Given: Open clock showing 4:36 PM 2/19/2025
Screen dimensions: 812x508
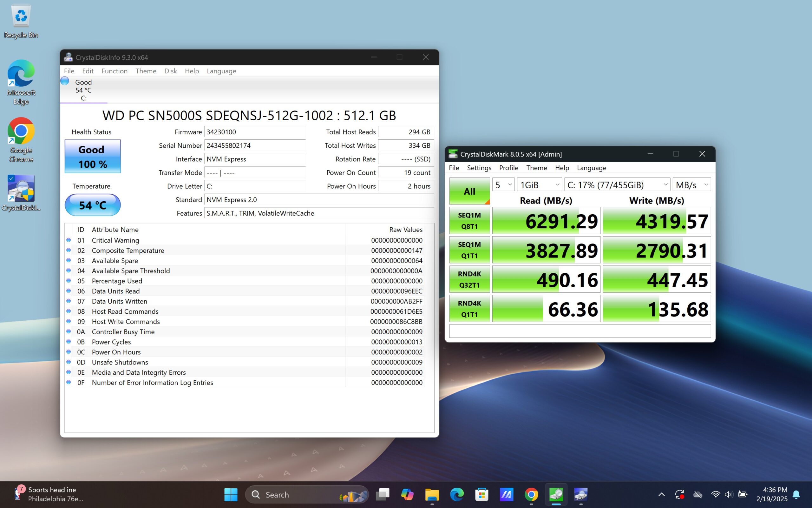Looking at the screenshot, I should [x=772, y=494].
